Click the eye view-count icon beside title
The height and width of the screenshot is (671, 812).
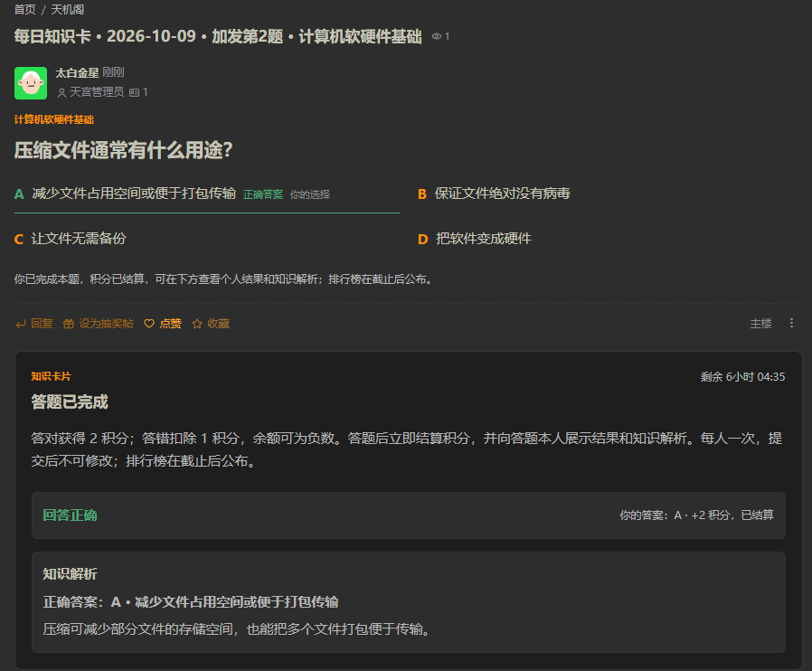click(x=437, y=36)
